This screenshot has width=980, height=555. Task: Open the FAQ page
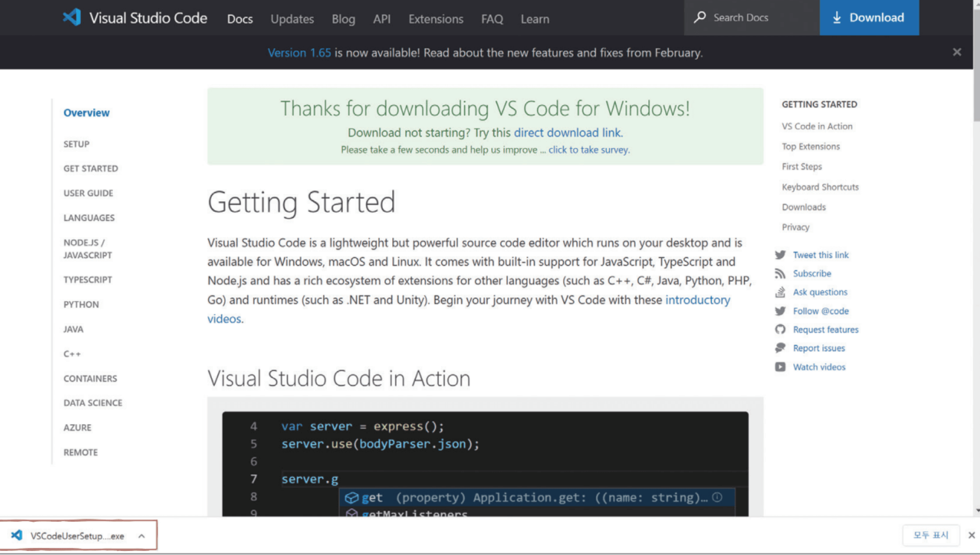point(492,19)
